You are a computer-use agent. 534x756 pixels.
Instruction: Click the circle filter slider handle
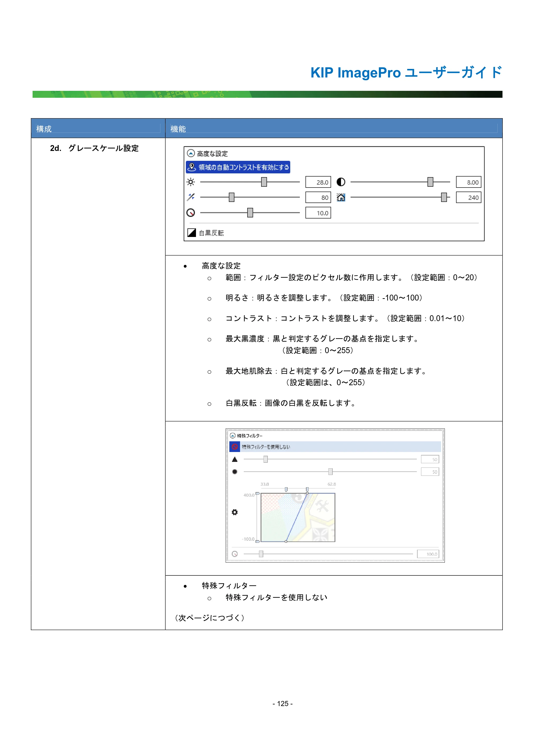click(330, 472)
